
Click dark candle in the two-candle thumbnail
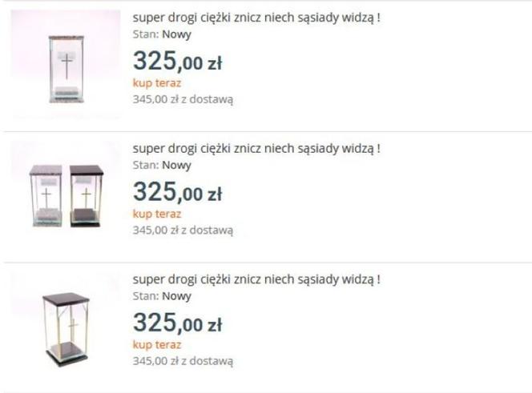click(x=87, y=195)
